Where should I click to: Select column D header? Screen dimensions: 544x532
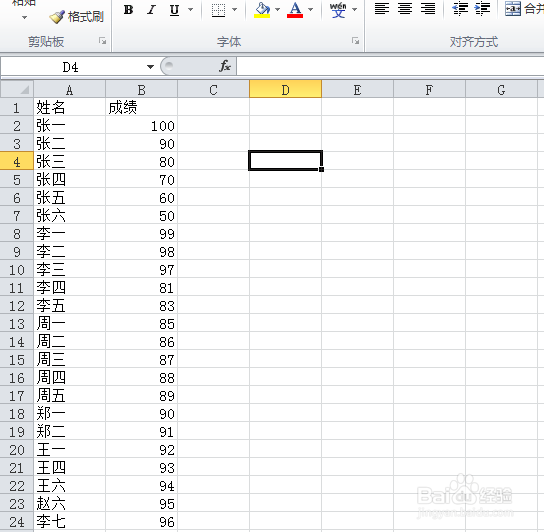pos(286,90)
